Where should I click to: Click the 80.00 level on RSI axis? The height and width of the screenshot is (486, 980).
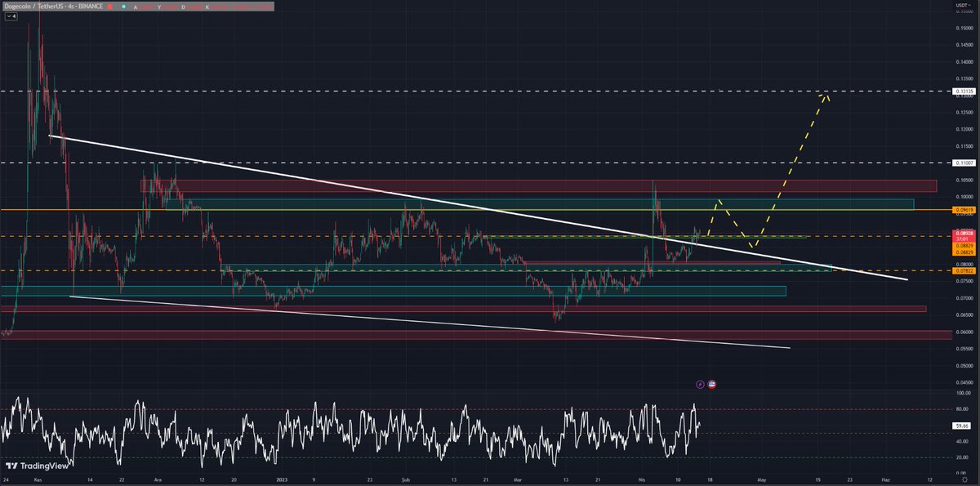pyautogui.click(x=963, y=409)
